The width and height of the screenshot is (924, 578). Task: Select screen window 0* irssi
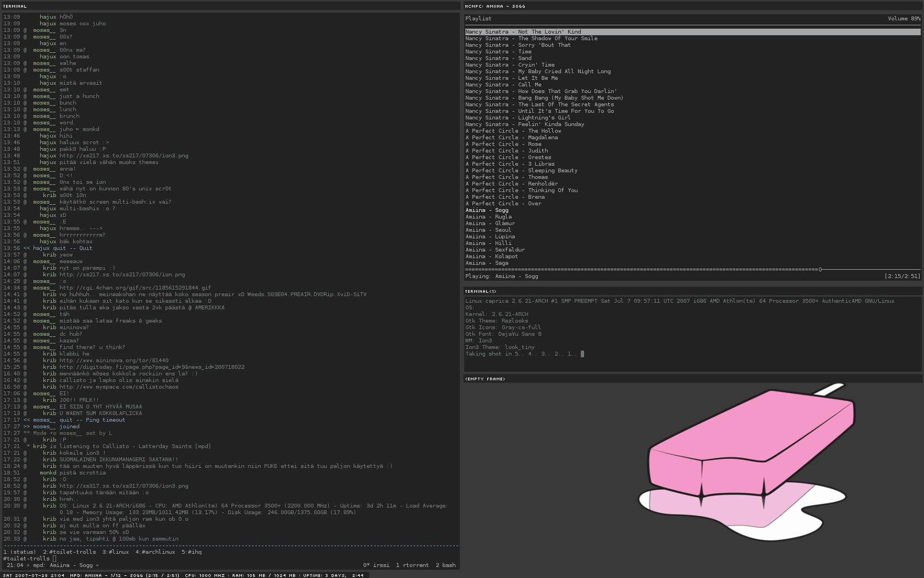pyautogui.click(x=376, y=565)
